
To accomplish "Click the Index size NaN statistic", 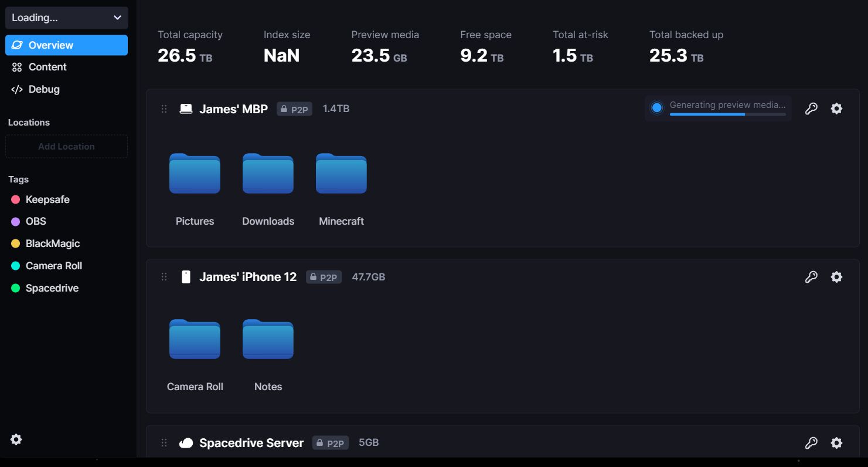I will click(287, 47).
